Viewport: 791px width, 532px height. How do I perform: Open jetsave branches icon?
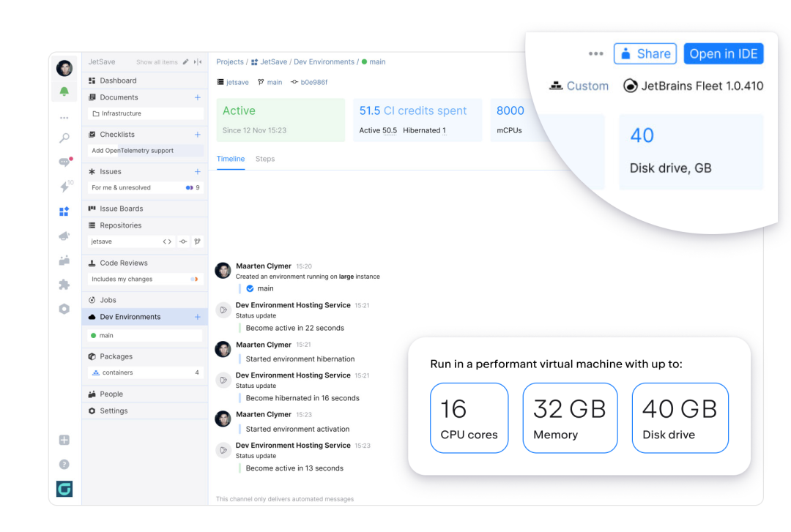[198, 241]
